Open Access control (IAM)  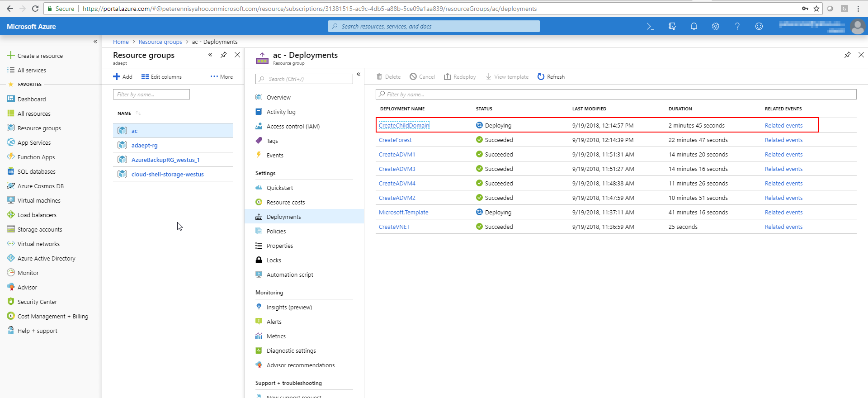point(293,126)
